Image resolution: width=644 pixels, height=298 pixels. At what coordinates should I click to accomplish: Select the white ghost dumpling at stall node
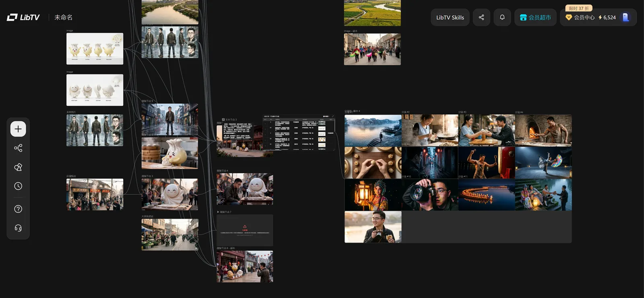tap(170, 195)
